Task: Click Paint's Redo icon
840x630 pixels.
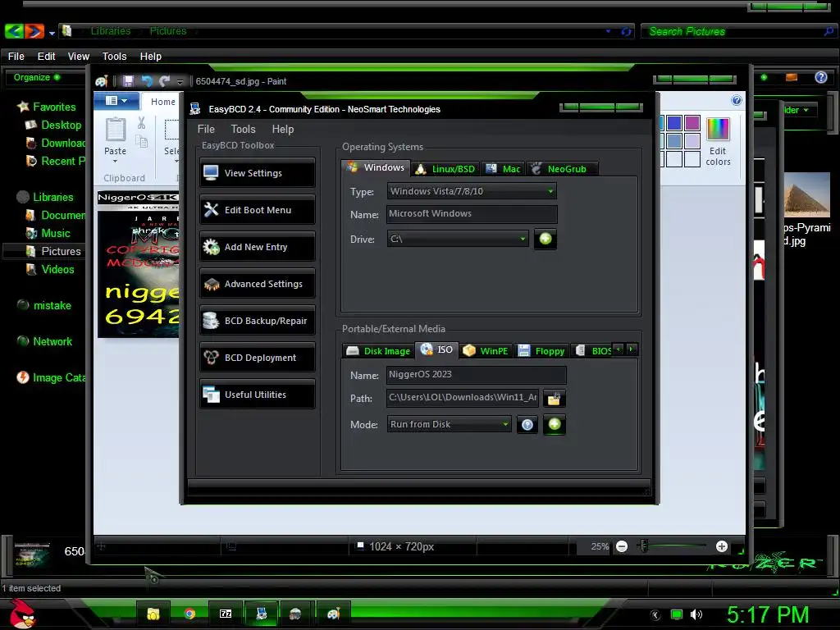Action: coord(164,81)
